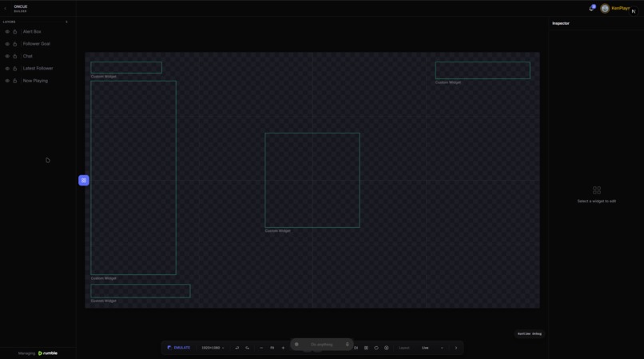Select the Chat layer name

27,56
